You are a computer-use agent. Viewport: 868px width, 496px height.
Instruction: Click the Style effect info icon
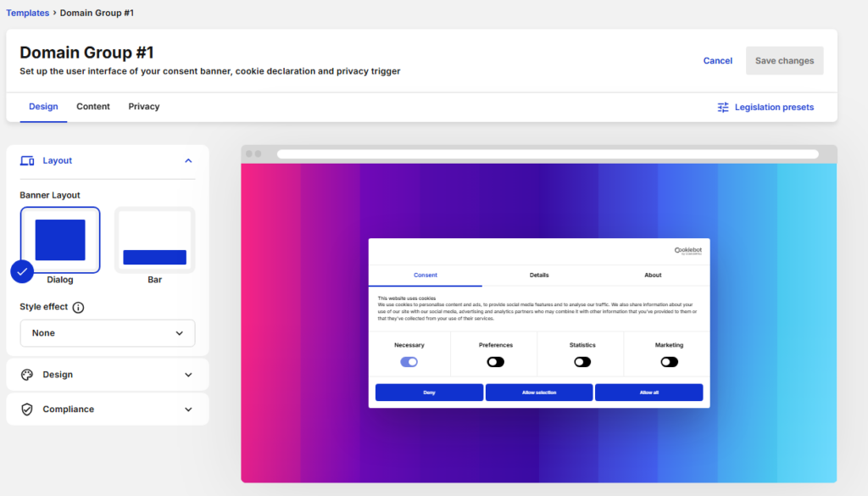(77, 308)
